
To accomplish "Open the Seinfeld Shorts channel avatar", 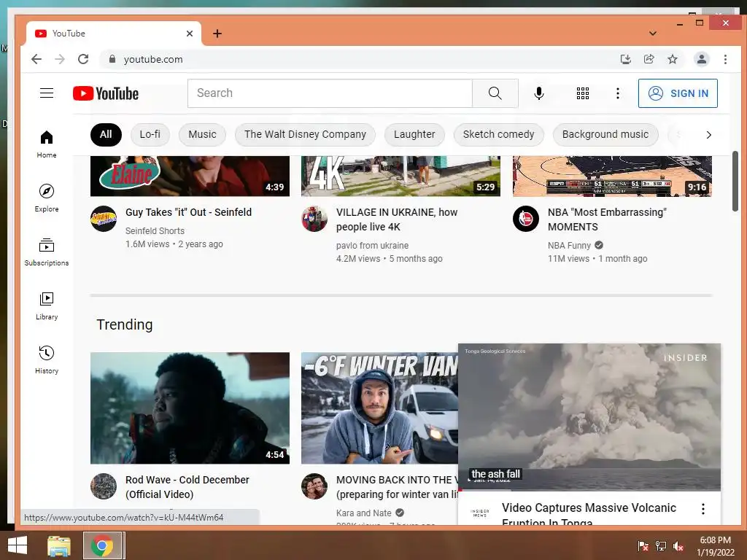I will (x=104, y=219).
